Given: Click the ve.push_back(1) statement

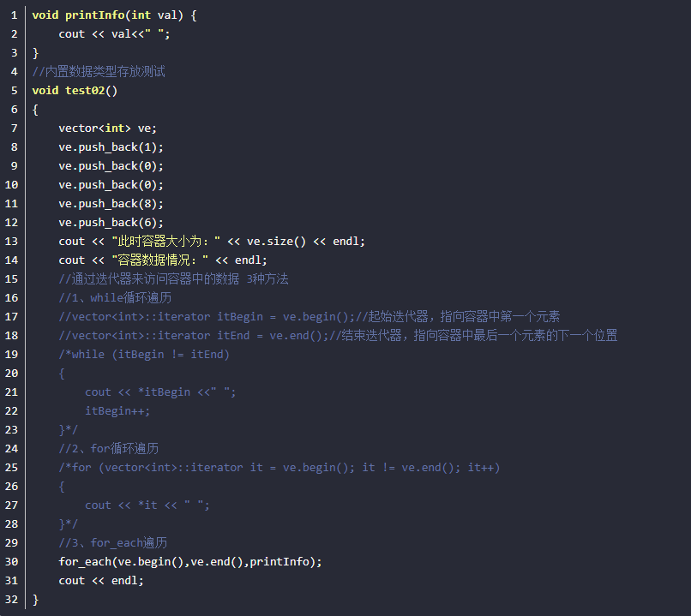Looking at the screenshot, I should click(111, 147).
